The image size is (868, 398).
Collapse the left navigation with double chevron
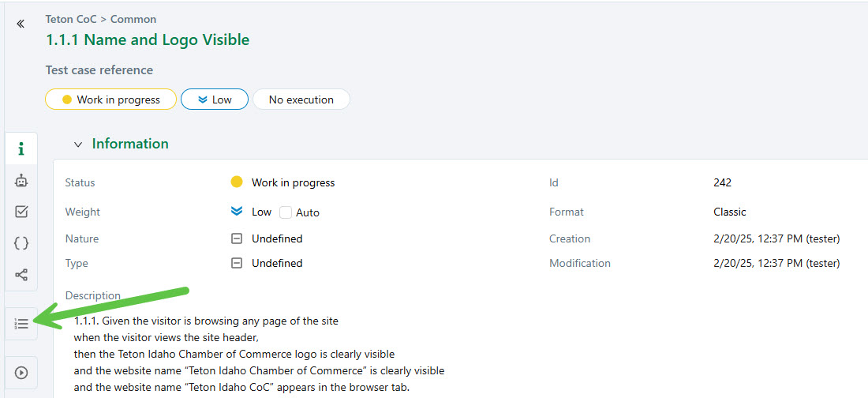[21, 24]
